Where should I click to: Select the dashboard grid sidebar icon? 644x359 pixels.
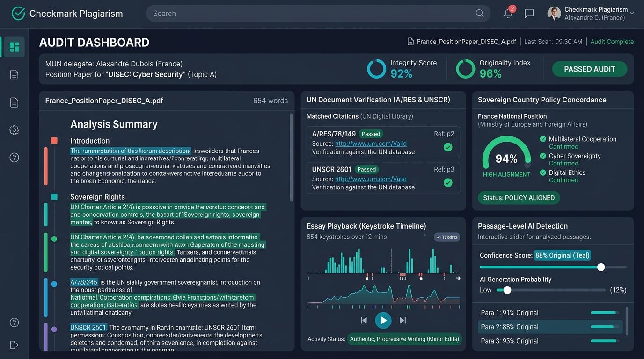coord(14,47)
